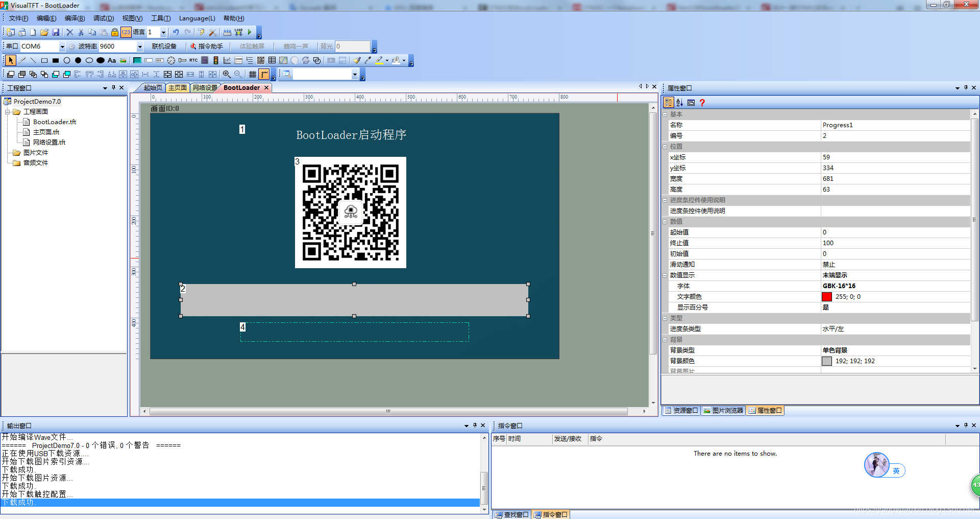Toggle the padlock lock-controls button

[115, 32]
